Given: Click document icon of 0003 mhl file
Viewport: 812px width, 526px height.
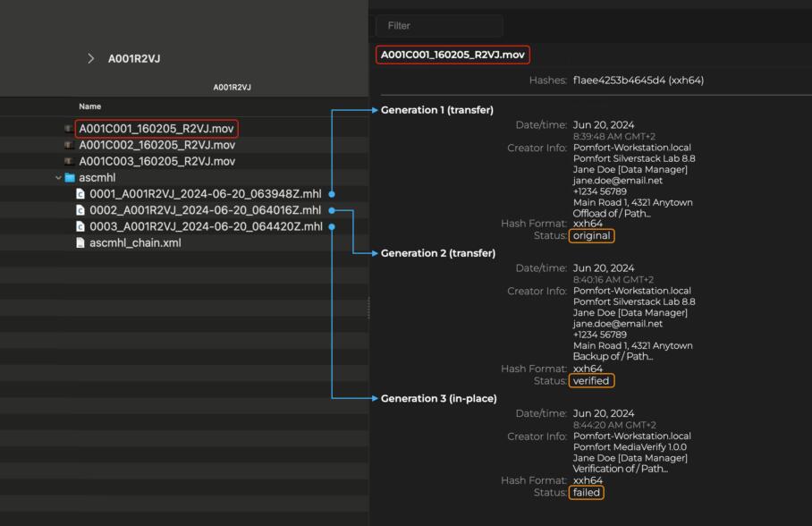Looking at the screenshot, I should (x=80, y=226).
